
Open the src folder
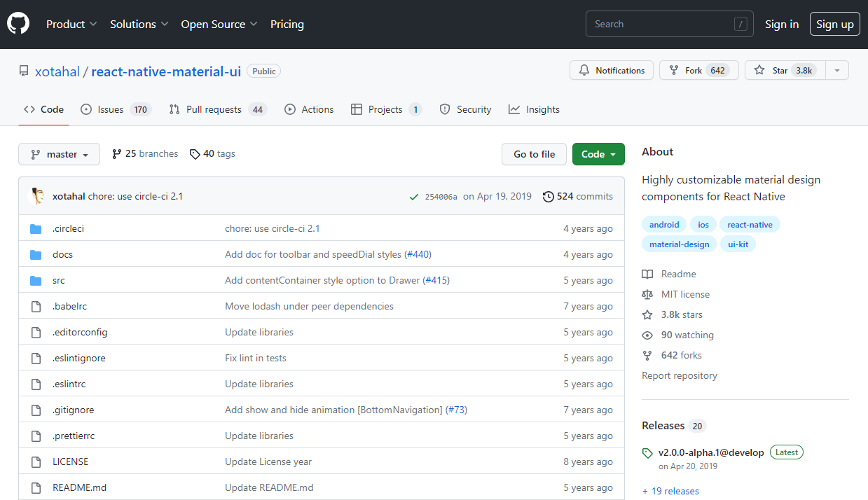59,280
